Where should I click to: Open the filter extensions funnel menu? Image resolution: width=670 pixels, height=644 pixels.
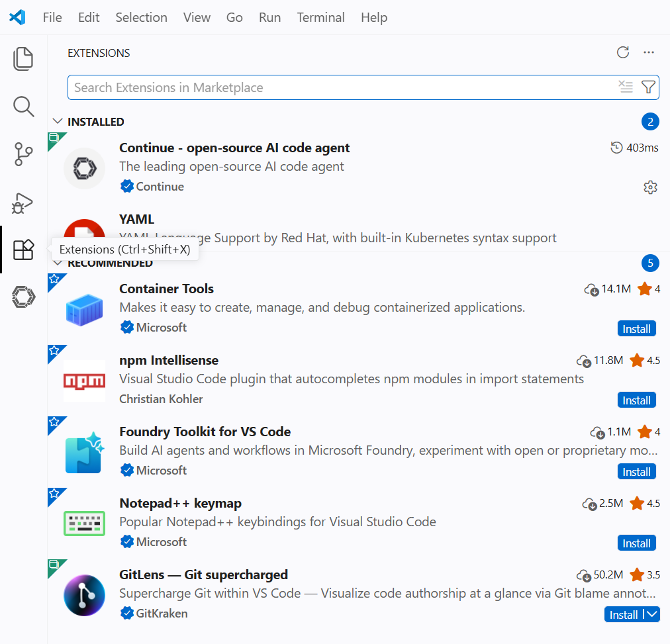(648, 87)
